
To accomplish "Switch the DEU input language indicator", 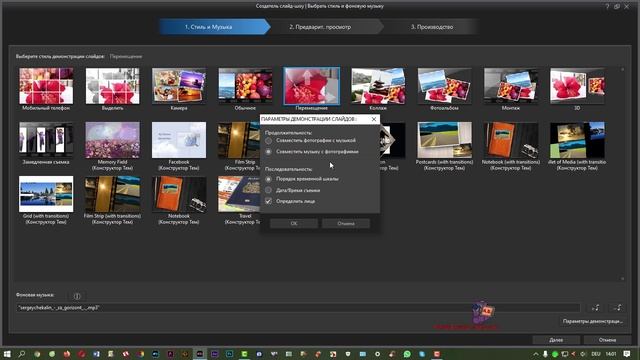I will point(596,354).
